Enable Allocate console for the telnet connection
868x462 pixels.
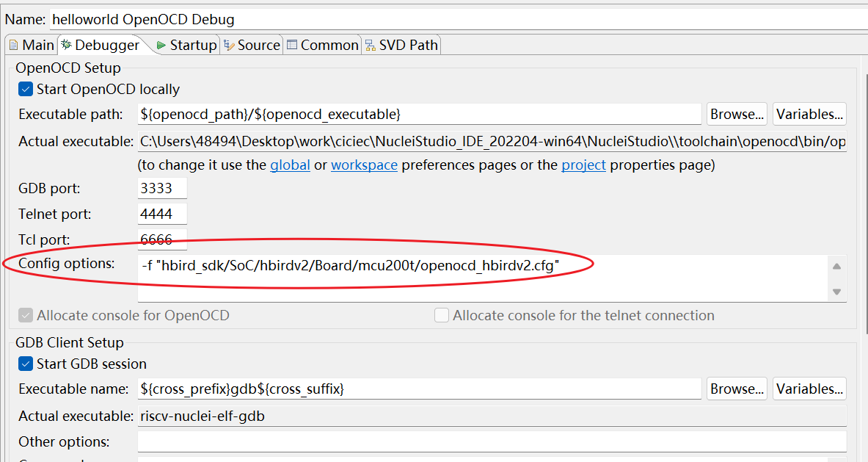[x=442, y=316]
